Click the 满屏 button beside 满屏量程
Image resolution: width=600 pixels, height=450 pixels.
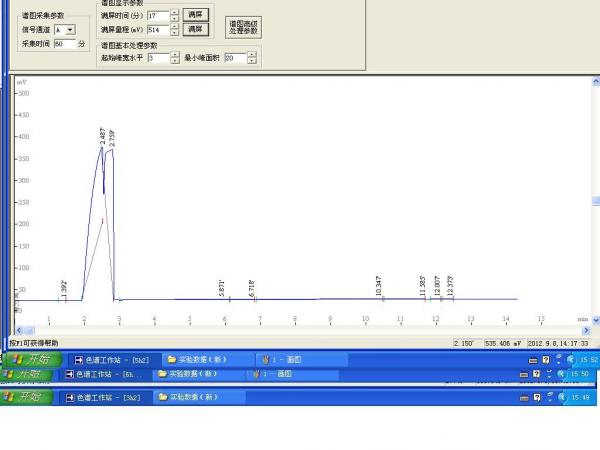196,29
